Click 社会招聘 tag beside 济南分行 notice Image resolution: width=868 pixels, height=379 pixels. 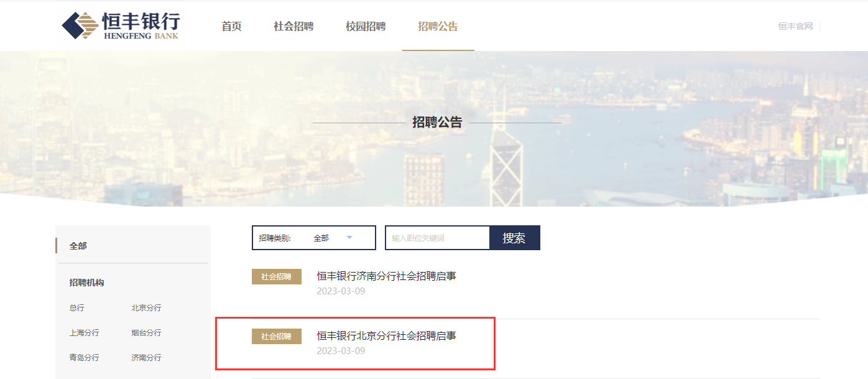click(277, 277)
